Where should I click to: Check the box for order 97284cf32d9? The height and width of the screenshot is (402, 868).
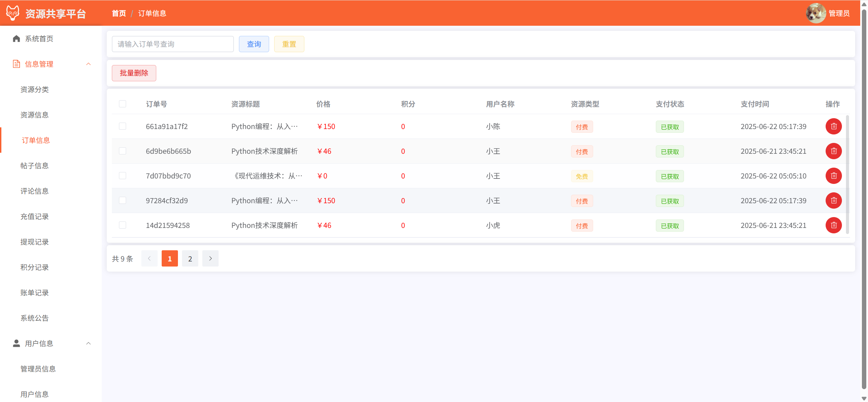click(122, 200)
